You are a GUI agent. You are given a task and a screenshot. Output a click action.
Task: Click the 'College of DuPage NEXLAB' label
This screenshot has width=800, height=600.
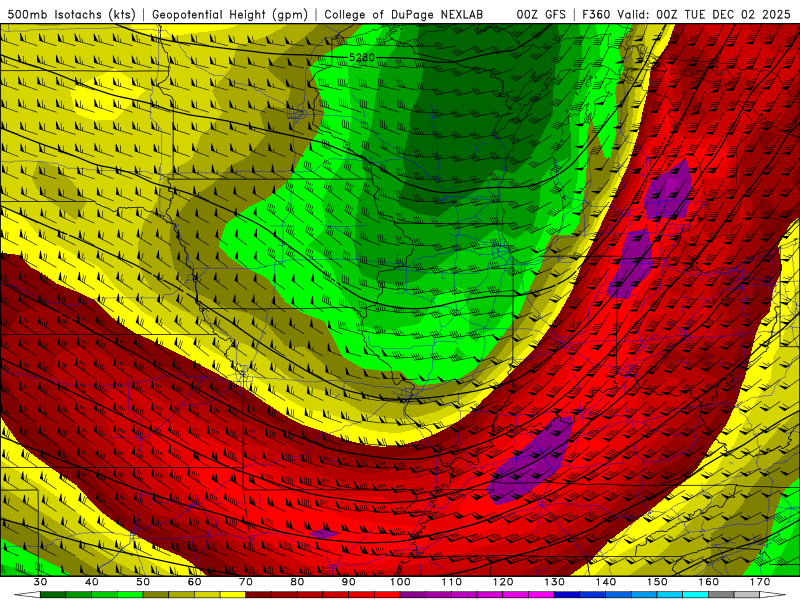pos(403,14)
